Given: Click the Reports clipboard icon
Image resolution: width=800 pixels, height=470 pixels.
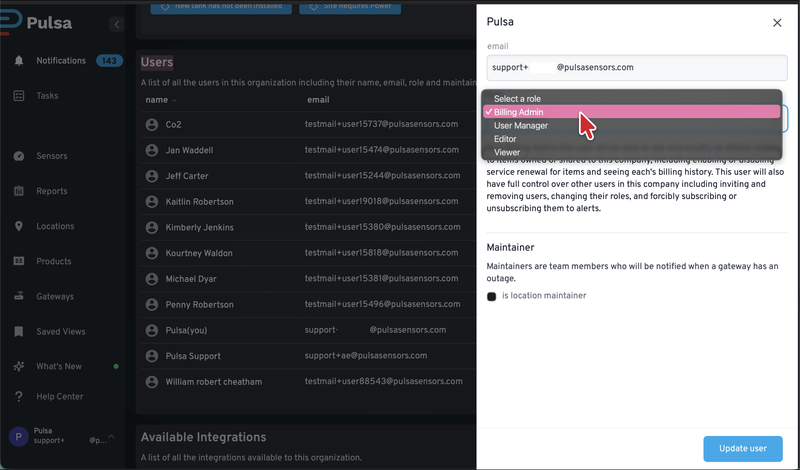Looking at the screenshot, I should [x=19, y=191].
